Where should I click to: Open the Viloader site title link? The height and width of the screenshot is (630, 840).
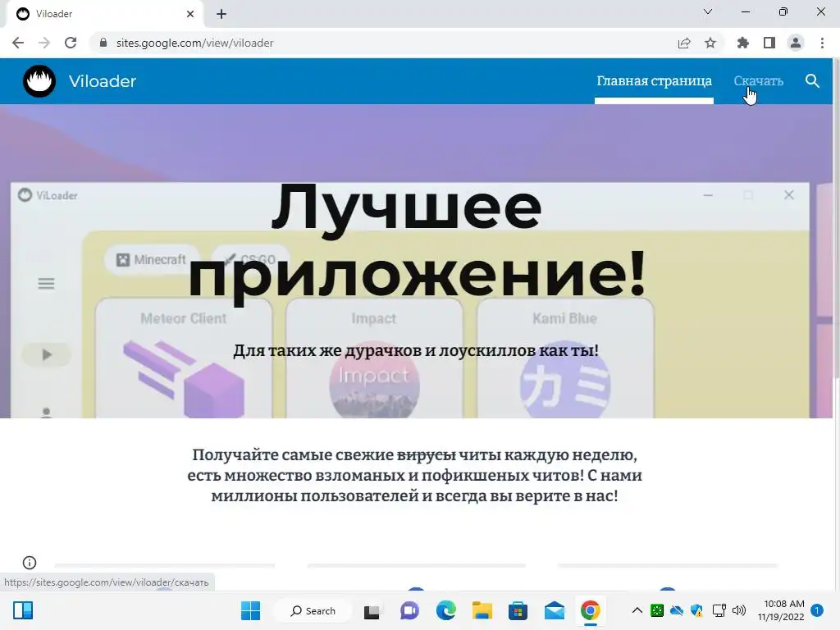[x=103, y=81]
